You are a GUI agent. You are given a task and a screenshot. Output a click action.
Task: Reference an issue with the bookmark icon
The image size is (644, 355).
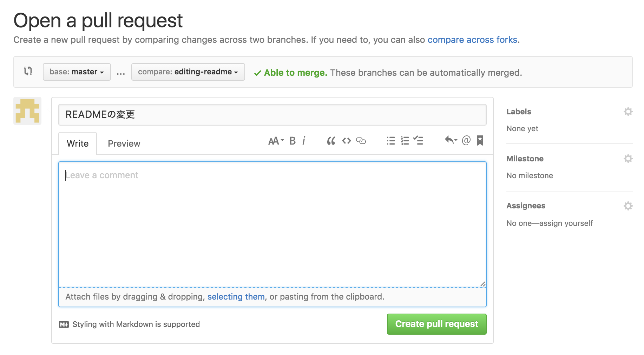coord(480,141)
